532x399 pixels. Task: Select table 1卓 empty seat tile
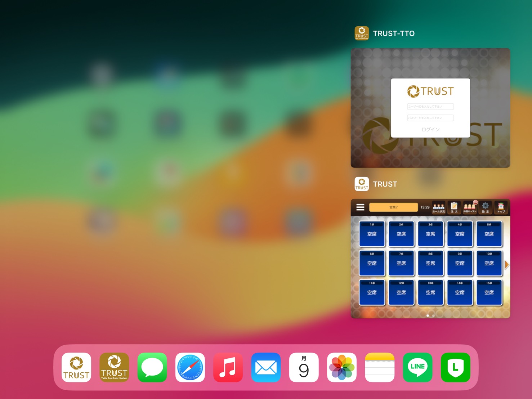point(372,234)
